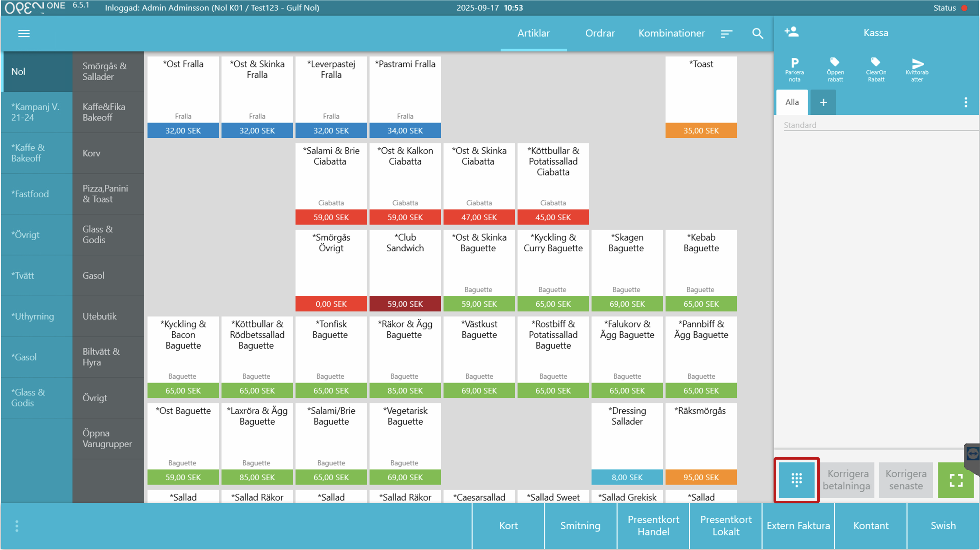Viewport: 980px width, 550px height.
Task: Click the add customer person icon
Action: [792, 32]
